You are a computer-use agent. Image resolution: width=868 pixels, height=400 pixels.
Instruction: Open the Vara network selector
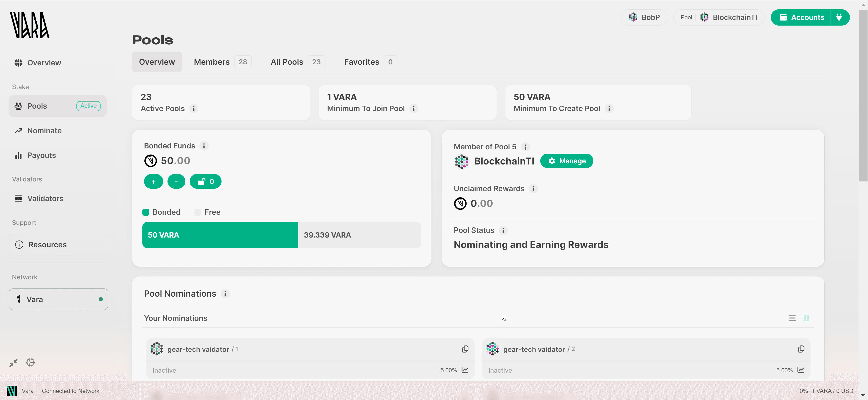[x=58, y=299]
